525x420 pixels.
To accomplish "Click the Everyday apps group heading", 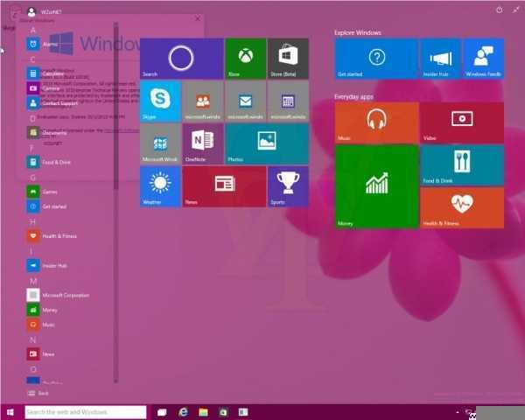I will 353,97.
